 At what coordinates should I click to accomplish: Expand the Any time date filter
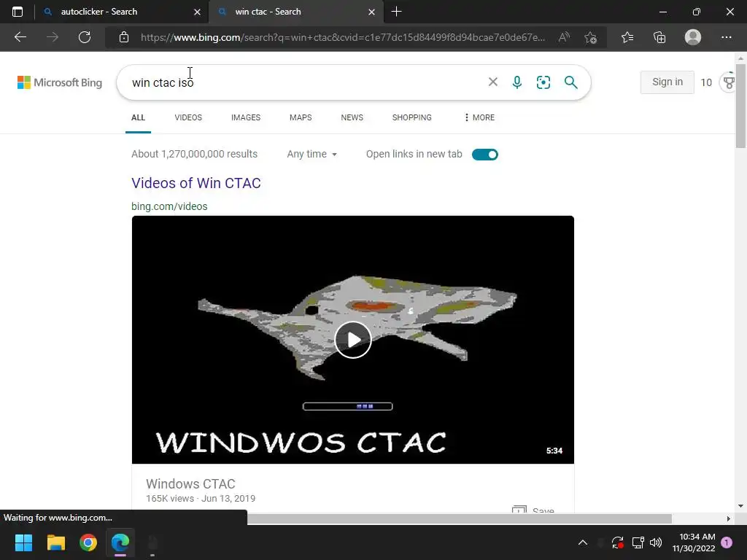[x=311, y=155]
